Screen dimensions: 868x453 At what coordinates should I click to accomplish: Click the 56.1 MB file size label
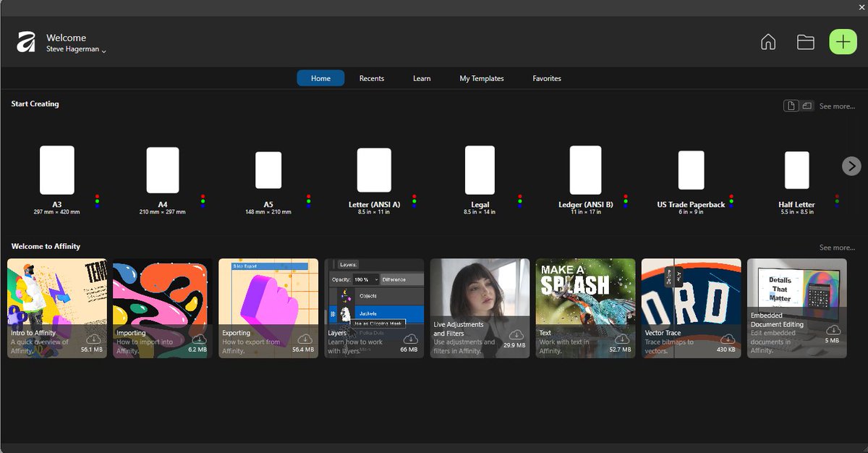91,350
